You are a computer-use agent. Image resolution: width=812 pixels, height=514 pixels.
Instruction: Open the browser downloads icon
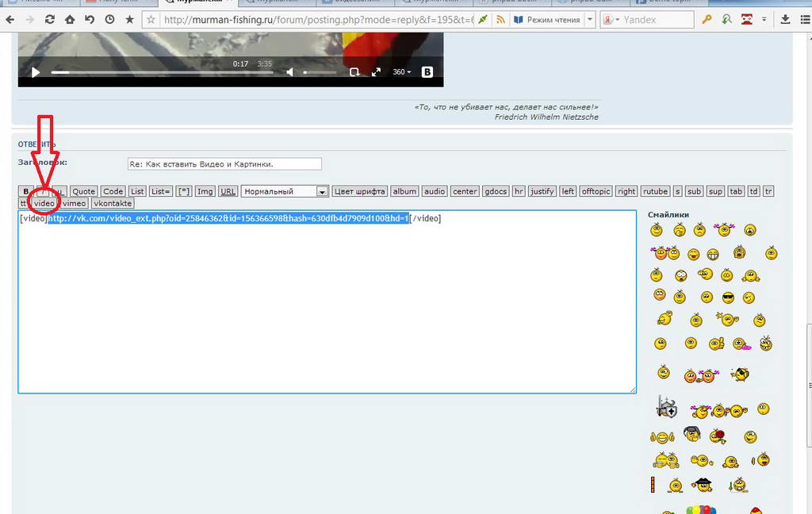783,19
